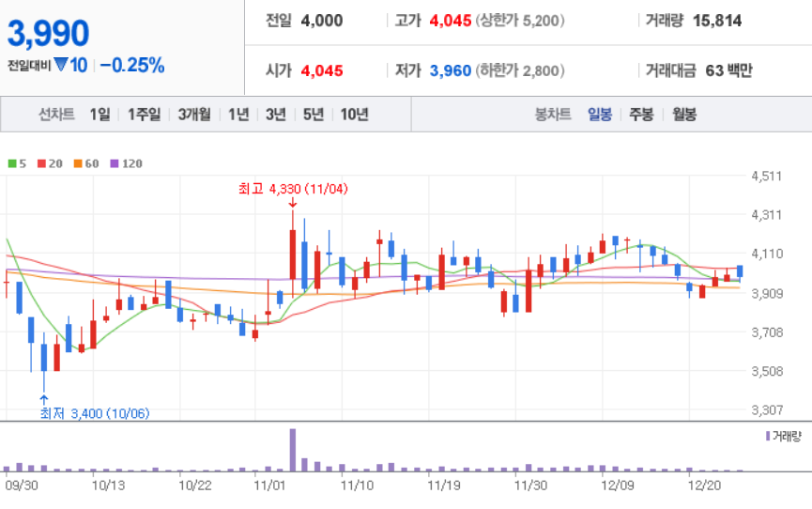The height and width of the screenshot is (509, 812).
Task: Click the 12/20 date axis label
Action: pos(704,486)
